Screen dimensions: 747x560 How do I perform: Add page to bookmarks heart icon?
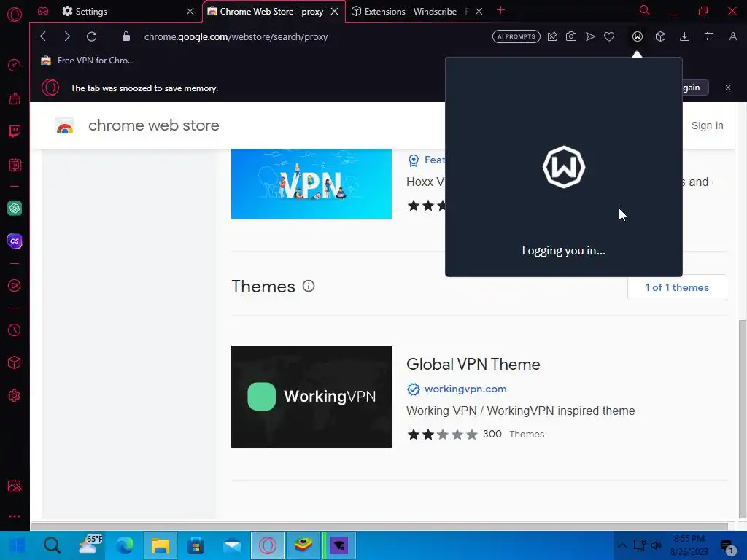click(x=609, y=36)
